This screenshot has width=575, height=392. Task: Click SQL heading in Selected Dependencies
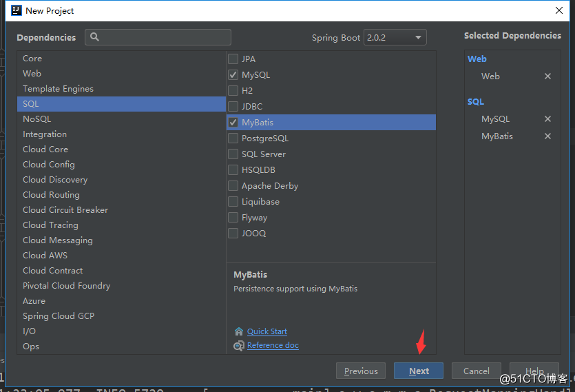point(476,102)
